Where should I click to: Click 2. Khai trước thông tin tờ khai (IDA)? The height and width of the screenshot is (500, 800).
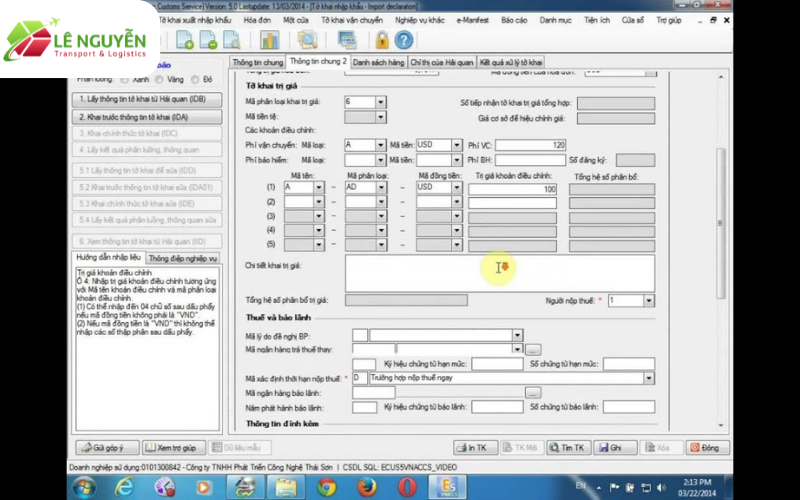[x=147, y=117]
